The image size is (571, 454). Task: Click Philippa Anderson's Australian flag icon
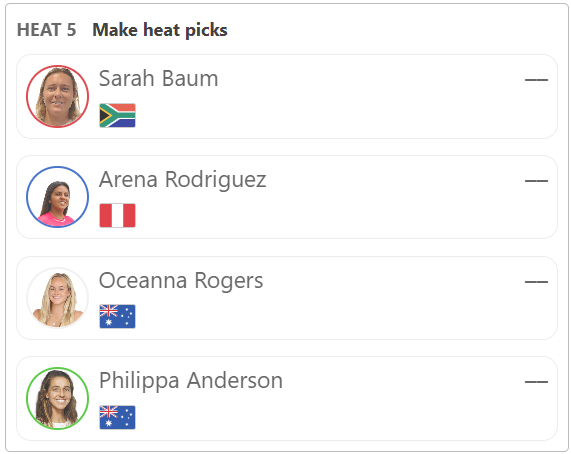[x=117, y=417]
